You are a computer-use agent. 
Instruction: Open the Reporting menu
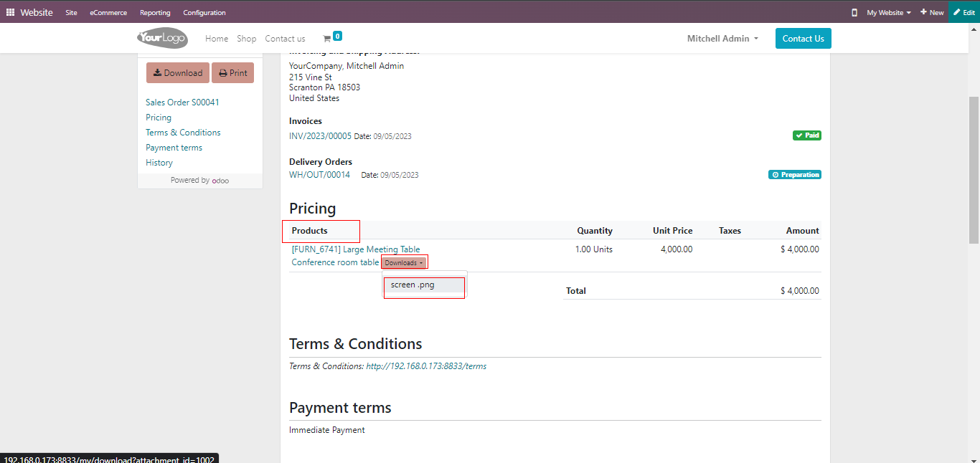click(155, 12)
